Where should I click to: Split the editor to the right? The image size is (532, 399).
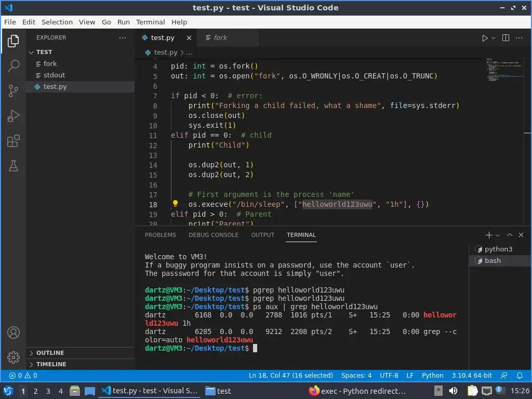click(506, 37)
